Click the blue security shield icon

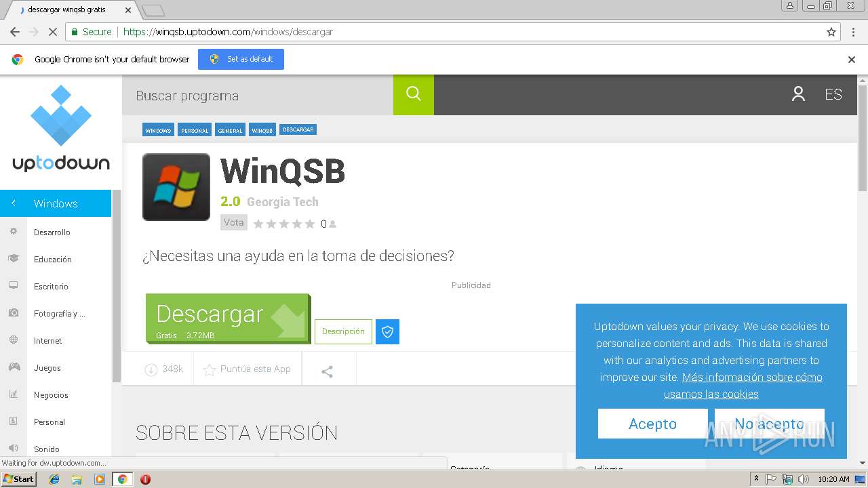tap(387, 331)
